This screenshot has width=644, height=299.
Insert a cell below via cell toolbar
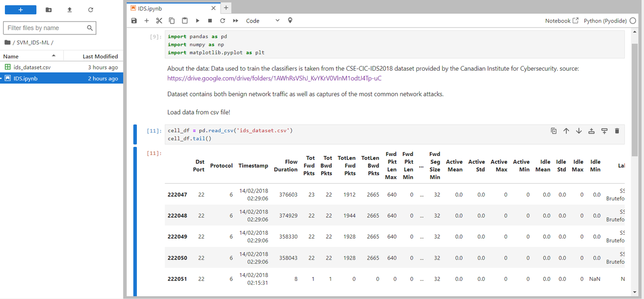click(604, 131)
